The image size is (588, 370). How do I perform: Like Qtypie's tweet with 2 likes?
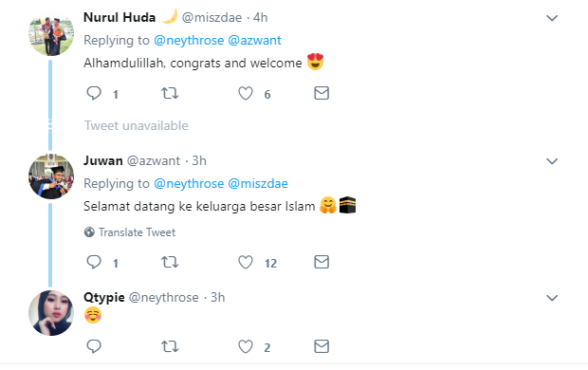246,346
